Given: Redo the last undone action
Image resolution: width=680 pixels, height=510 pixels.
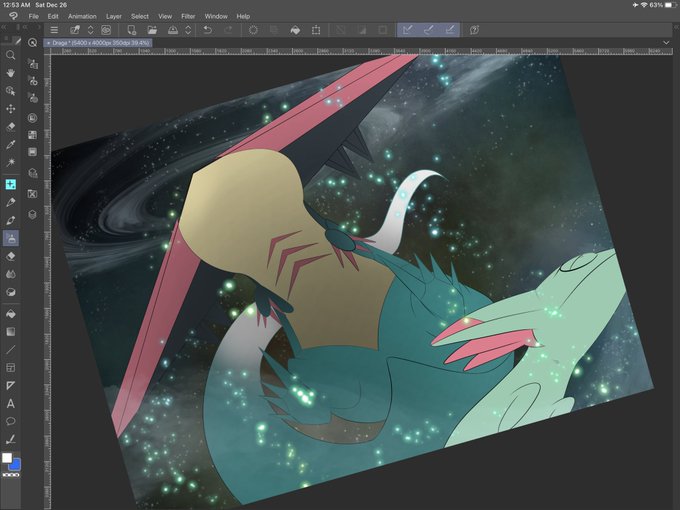Looking at the screenshot, I should pos(228,30).
